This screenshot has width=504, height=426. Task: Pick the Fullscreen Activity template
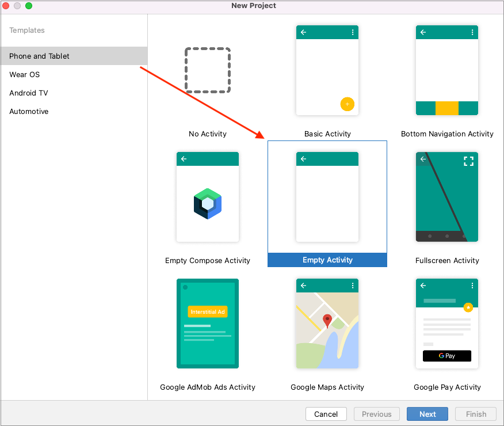(447, 197)
